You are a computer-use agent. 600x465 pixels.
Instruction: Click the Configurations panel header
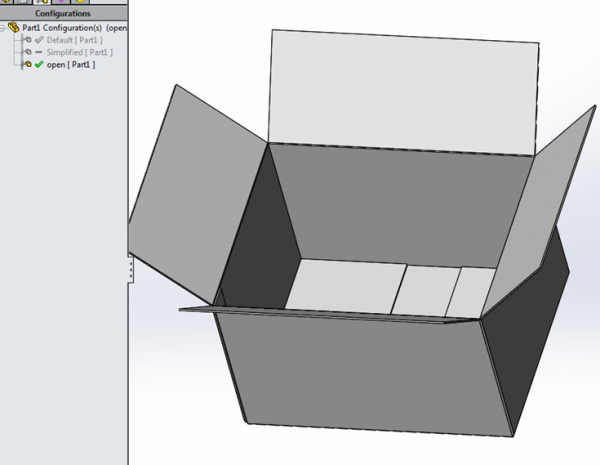pos(62,14)
